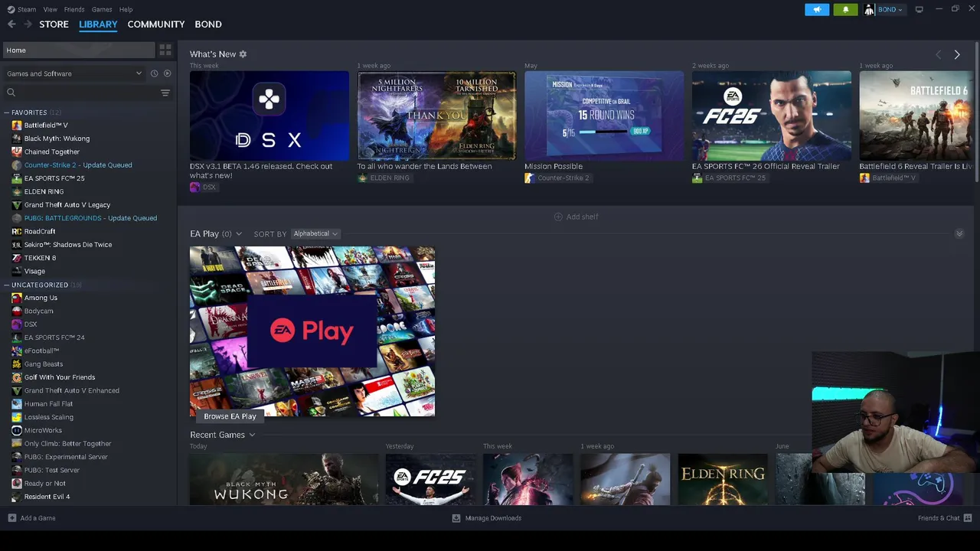Viewport: 980px width, 551px height.
Task: Toggle the collections grid view icon
Action: [165, 50]
